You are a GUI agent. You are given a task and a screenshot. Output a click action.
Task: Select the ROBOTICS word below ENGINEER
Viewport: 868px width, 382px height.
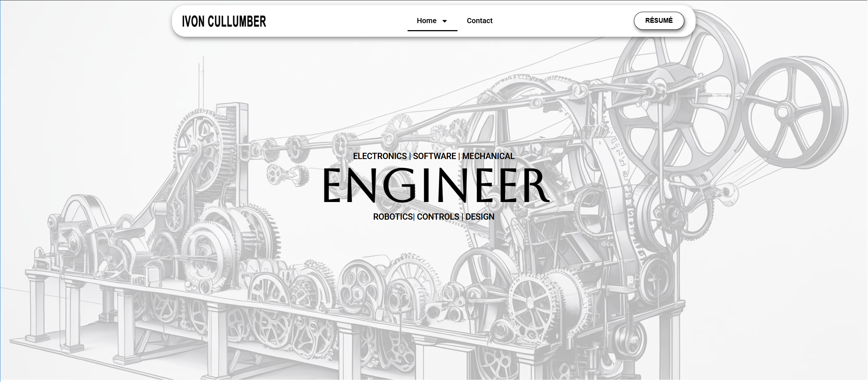[x=392, y=217]
